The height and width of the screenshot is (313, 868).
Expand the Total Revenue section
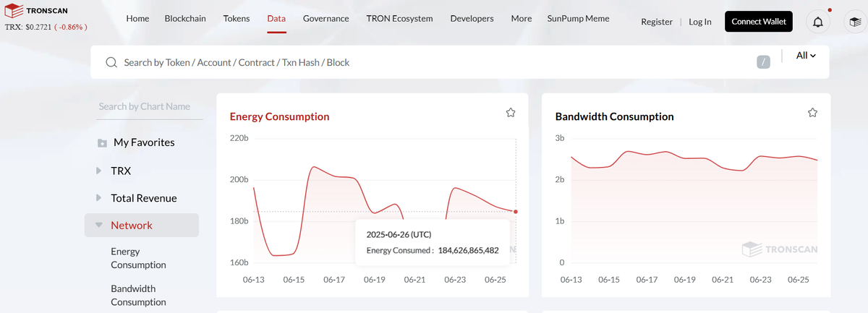coord(99,198)
